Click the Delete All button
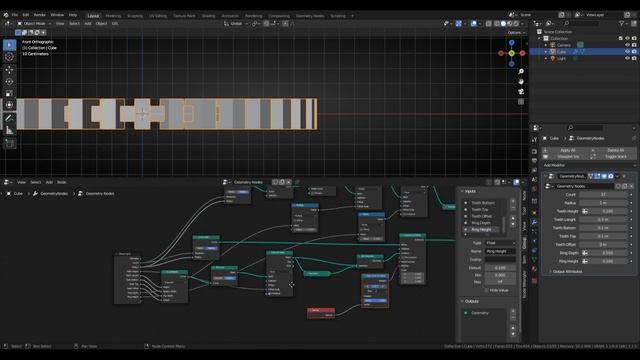The height and width of the screenshot is (360, 640). 613,150
